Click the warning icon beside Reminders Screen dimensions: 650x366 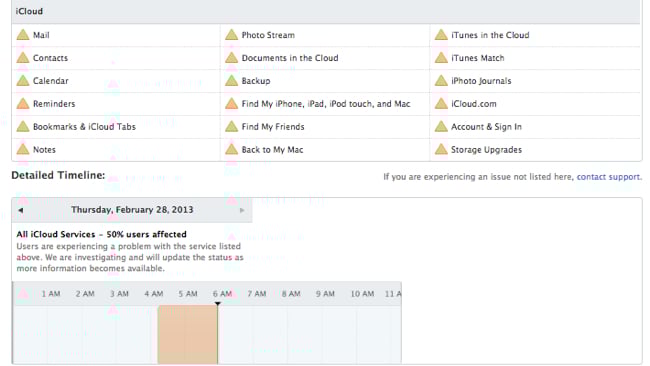(x=23, y=103)
